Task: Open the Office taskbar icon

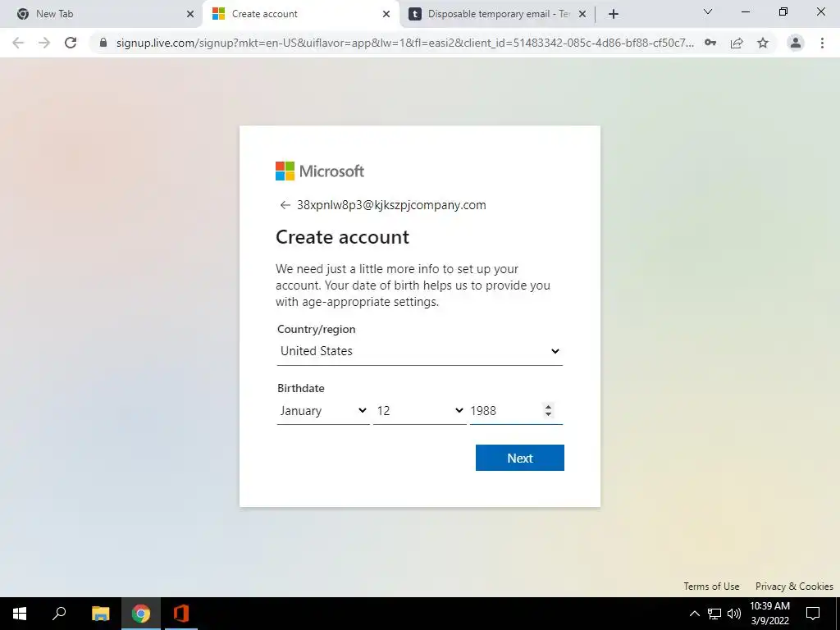Action: pyautogui.click(x=181, y=614)
